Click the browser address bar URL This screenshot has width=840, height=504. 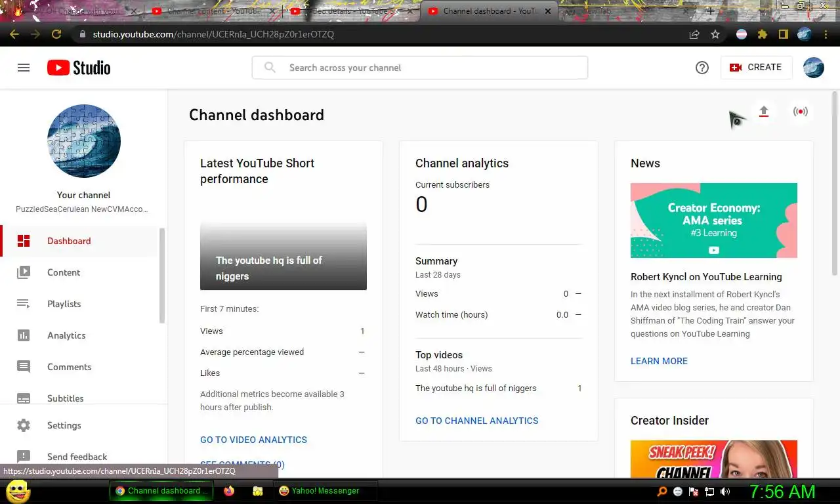click(x=213, y=34)
